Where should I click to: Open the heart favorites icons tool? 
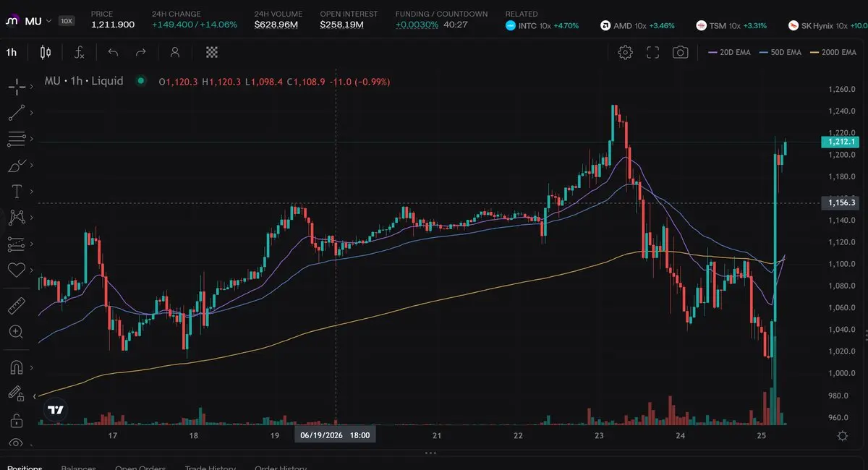pos(17,270)
